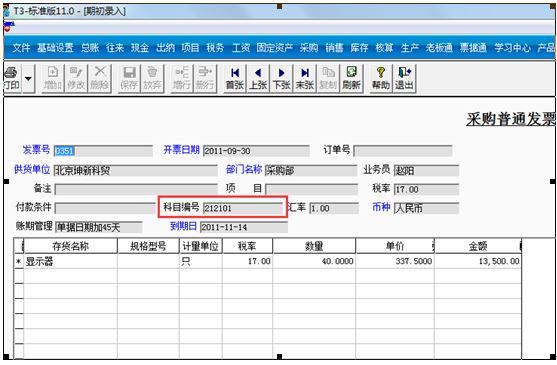Open the 出纳 menu
This screenshot has width=557, height=365.
[165, 48]
